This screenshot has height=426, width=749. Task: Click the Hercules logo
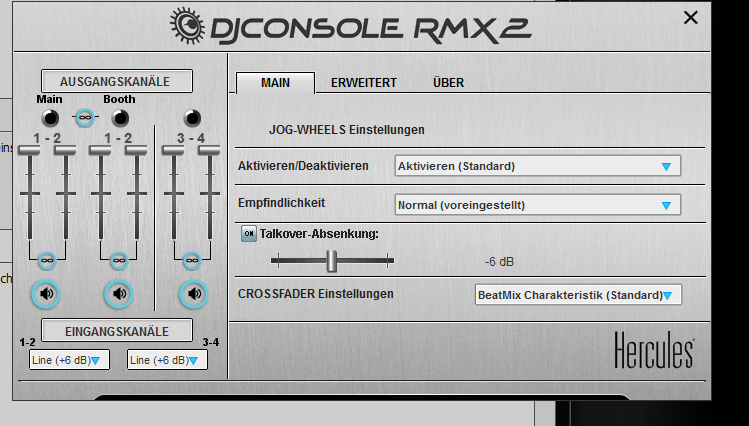tap(654, 352)
